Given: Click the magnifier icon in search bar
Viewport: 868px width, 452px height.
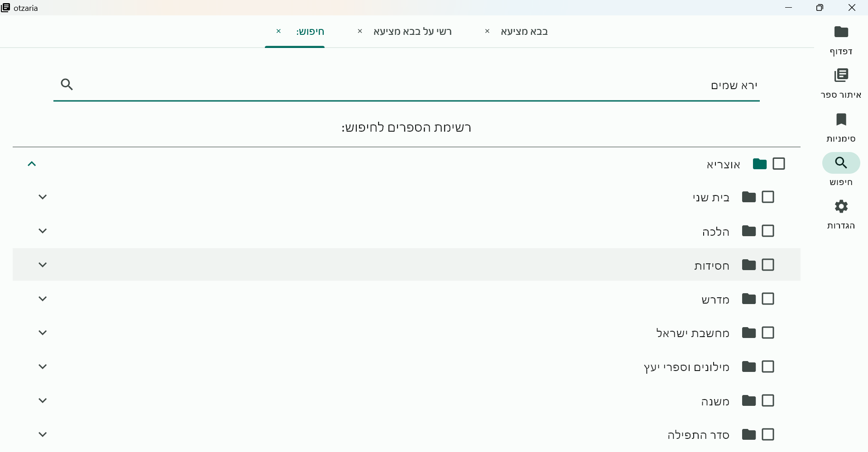Looking at the screenshot, I should pos(67,85).
